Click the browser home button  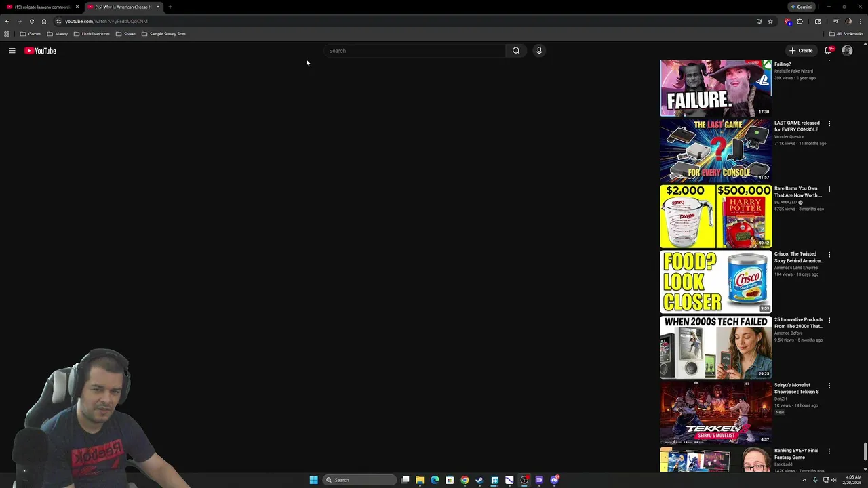click(44, 21)
